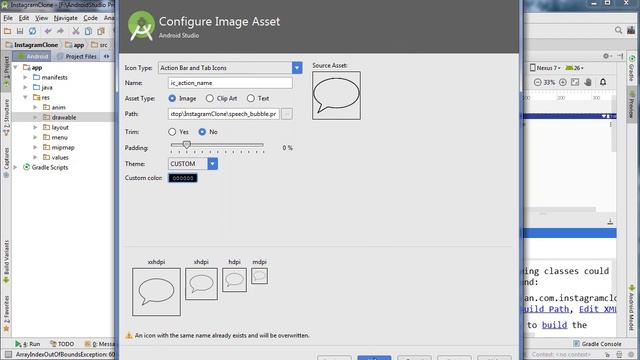Click the Edit XML link in error message
Screen dimensions: 640x360
pos(597,309)
